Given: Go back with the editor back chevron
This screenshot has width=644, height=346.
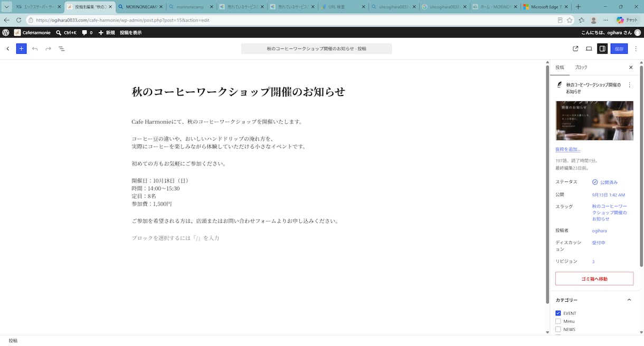Looking at the screenshot, I should [x=8, y=49].
